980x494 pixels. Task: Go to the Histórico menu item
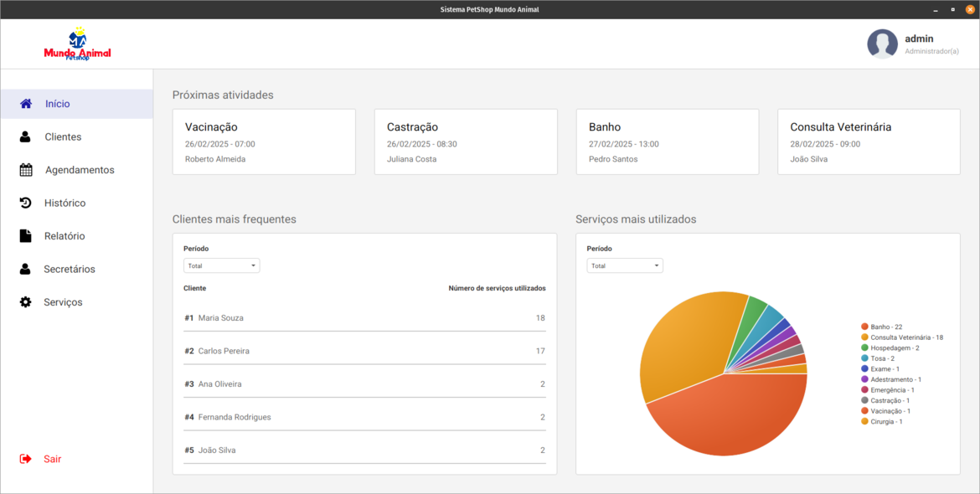[65, 203]
